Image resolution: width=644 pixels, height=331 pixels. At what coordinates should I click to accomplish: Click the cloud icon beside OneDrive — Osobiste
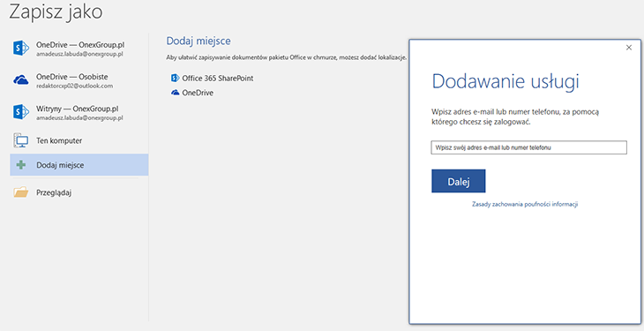21,79
